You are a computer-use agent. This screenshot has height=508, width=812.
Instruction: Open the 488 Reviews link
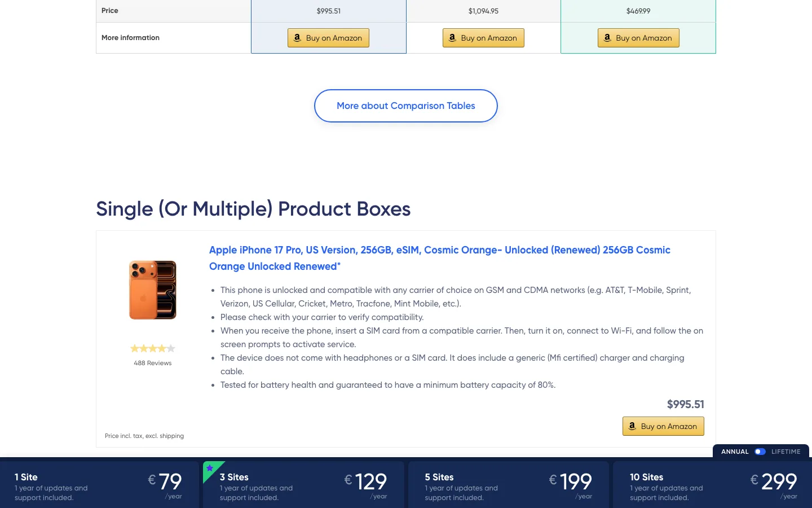[153, 363]
